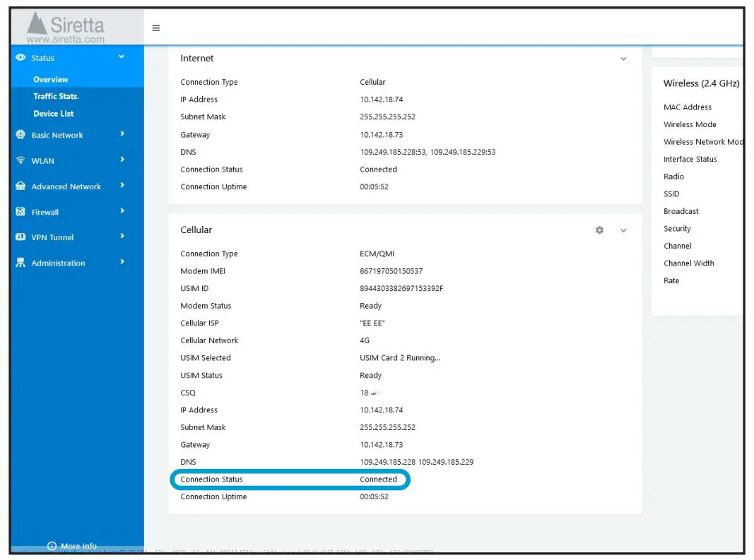This screenshot has height=560, width=754.
Task: Click the More Info link
Action: pyautogui.click(x=78, y=546)
